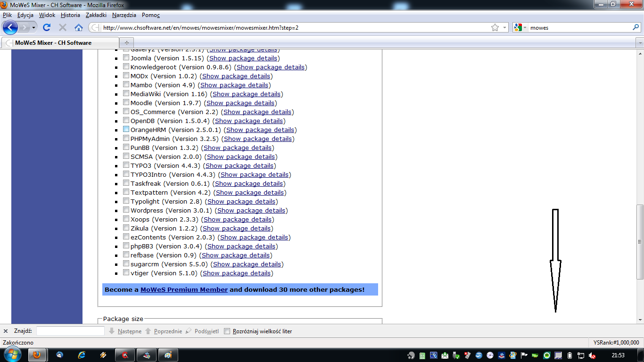The width and height of the screenshot is (644, 362).
Task: Click the Podświetl highlight button
Action: pyautogui.click(x=203, y=331)
